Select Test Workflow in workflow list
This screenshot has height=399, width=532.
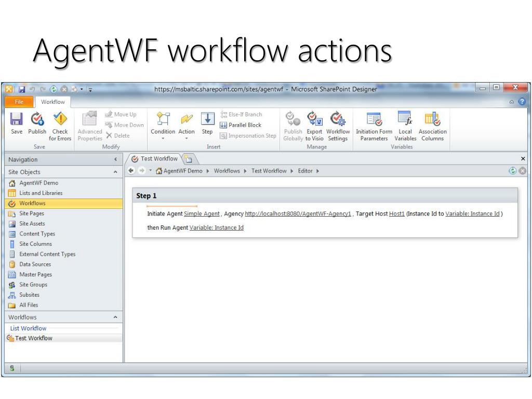64,338
